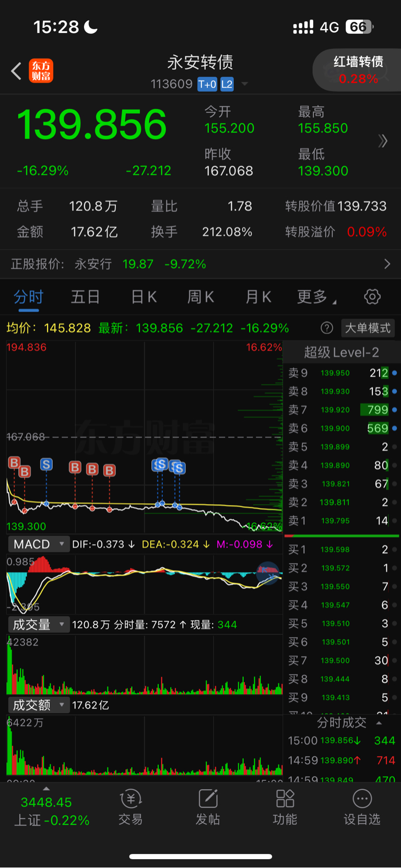Select the 周K tab
The image size is (401, 868).
200,297
